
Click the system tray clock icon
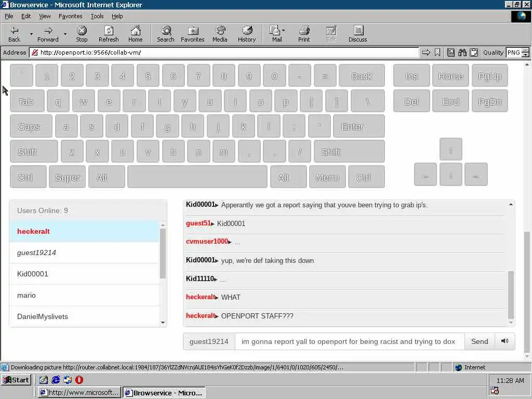[x=495, y=391]
